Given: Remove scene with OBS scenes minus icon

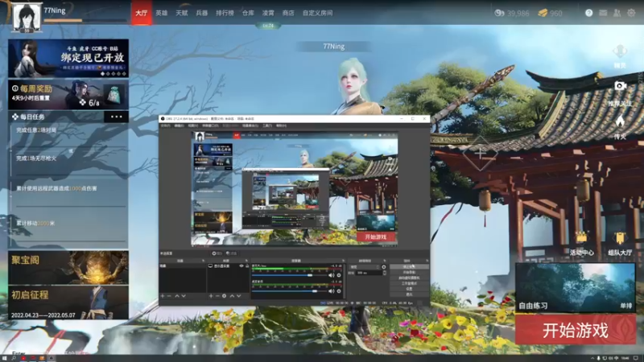Looking at the screenshot, I should (x=169, y=296).
